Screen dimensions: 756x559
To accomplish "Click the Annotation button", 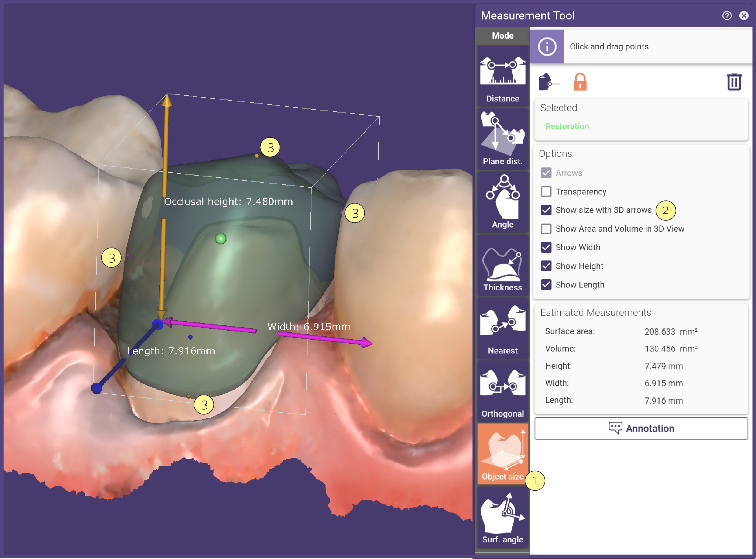I will tap(641, 428).
